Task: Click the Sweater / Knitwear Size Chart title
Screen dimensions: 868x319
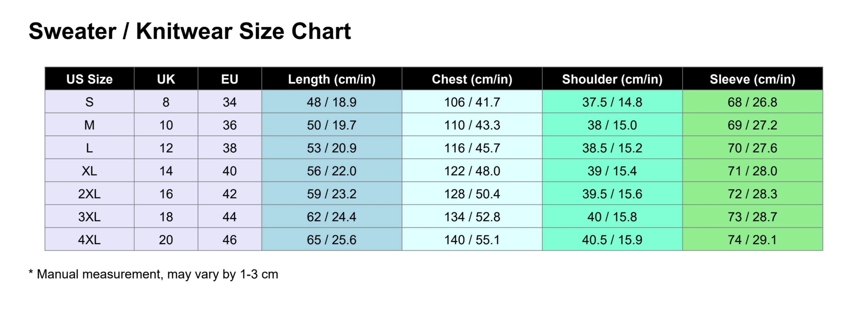Action: point(190,31)
